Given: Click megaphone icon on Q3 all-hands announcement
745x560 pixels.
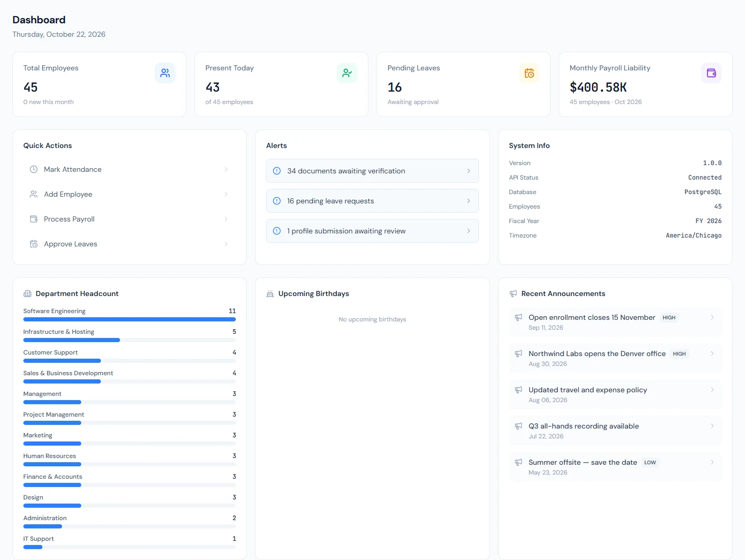Looking at the screenshot, I should coord(518,426).
